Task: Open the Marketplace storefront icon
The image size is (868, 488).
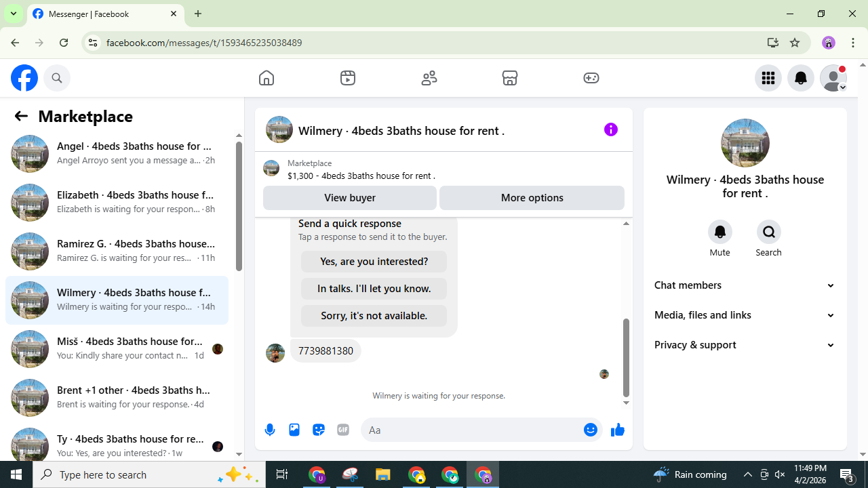Action: click(x=510, y=78)
